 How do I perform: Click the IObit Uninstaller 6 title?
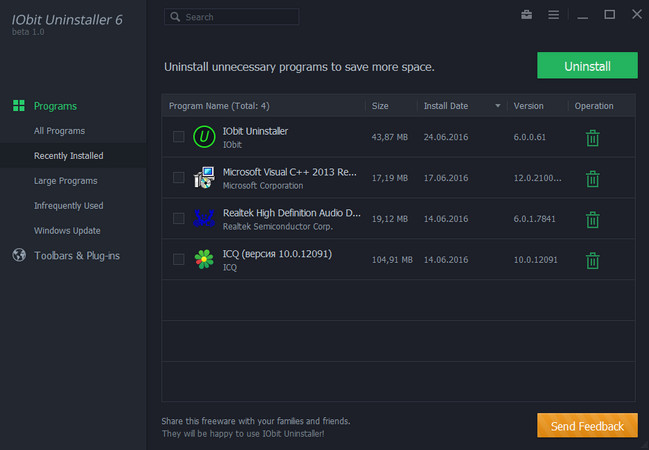(67, 19)
